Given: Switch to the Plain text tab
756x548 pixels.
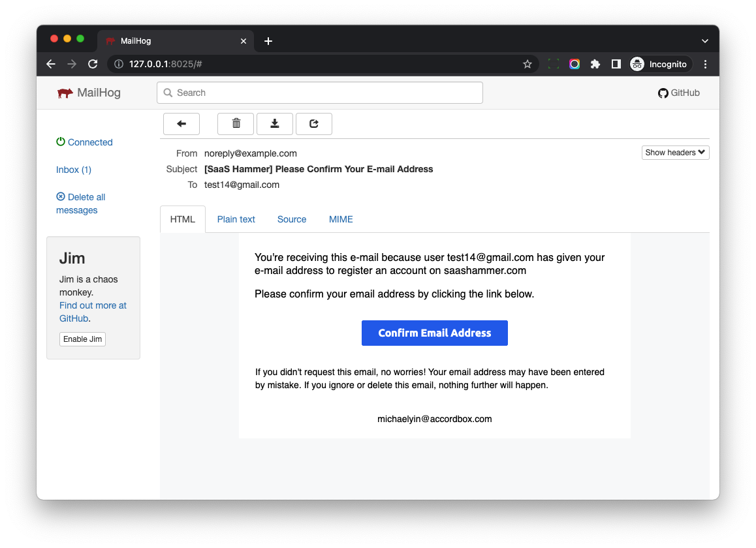Looking at the screenshot, I should 236,219.
